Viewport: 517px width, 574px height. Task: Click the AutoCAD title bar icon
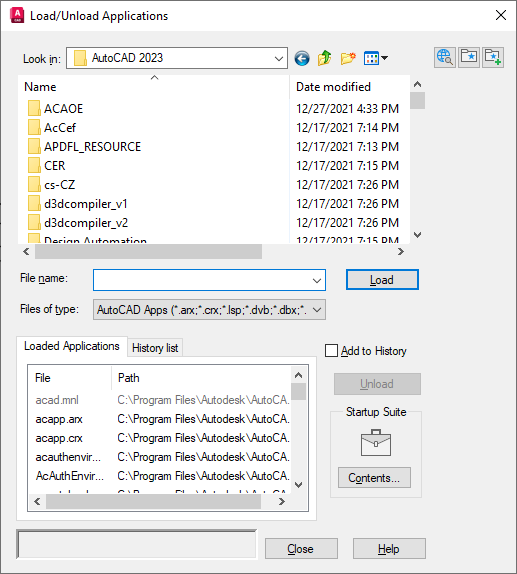click(17, 15)
